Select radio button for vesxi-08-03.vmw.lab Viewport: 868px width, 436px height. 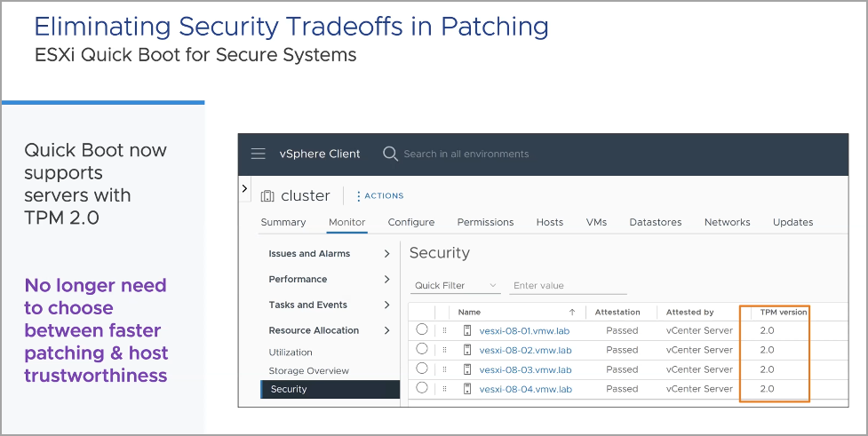tap(422, 369)
